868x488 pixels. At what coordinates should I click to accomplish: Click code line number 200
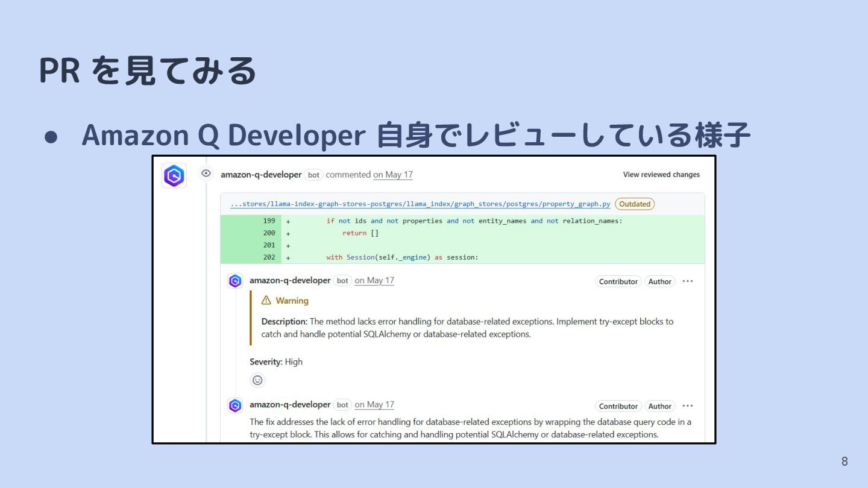click(x=269, y=233)
